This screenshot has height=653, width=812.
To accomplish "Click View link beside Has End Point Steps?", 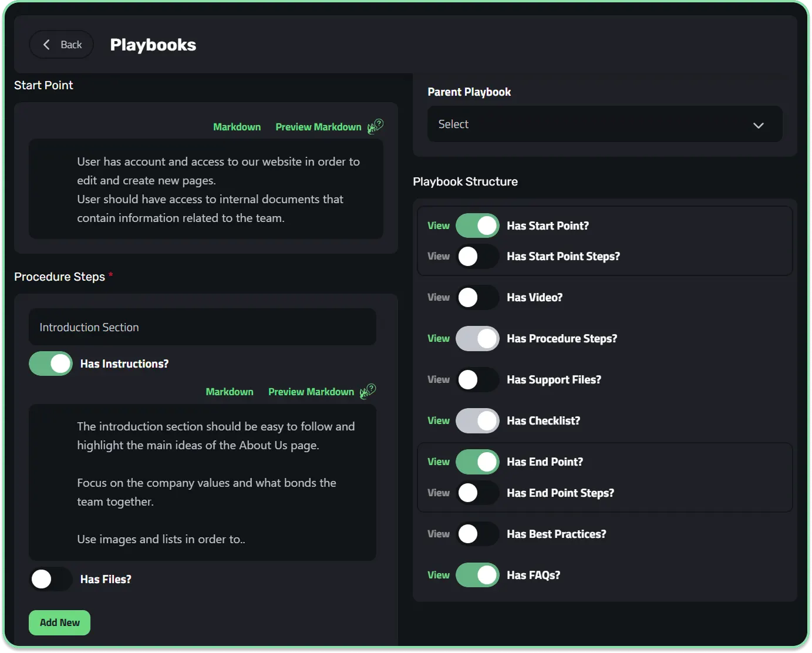I will click(x=439, y=493).
